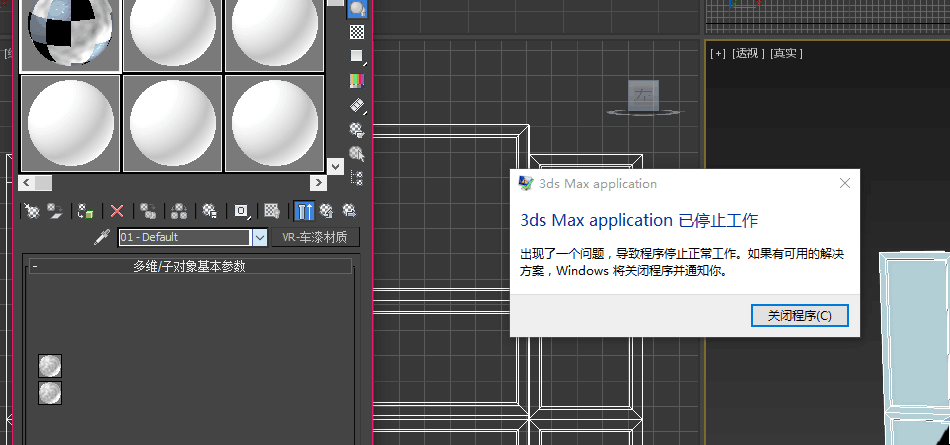This screenshot has width=950, height=445.
Task: Click sample slots scroll down arrow
Action: pyautogui.click(x=335, y=166)
